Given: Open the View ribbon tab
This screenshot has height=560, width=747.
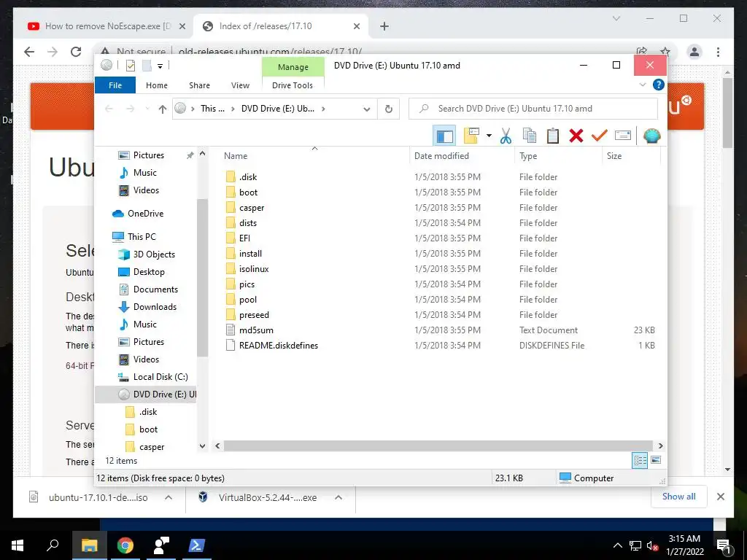Looking at the screenshot, I should click(x=240, y=85).
